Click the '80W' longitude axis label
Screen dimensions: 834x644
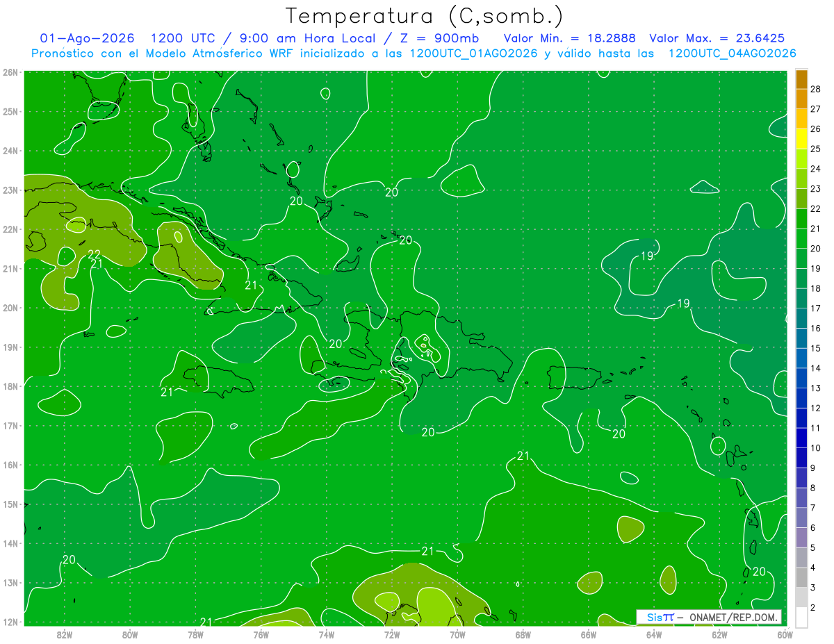click(x=130, y=634)
